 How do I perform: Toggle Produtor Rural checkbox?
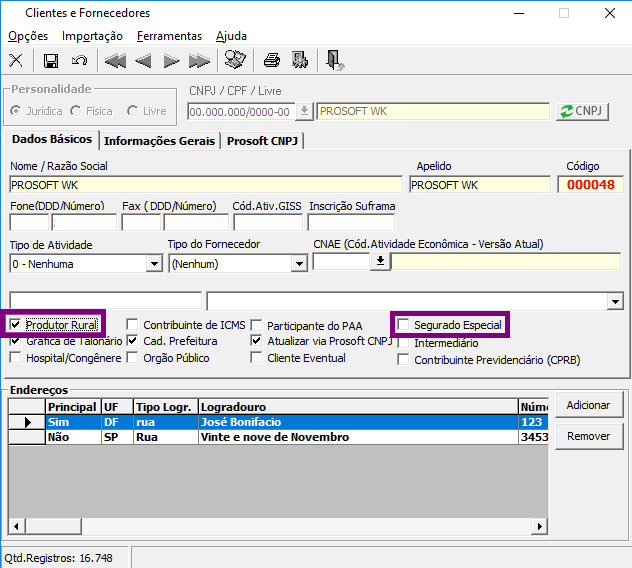tap(15, 325)
